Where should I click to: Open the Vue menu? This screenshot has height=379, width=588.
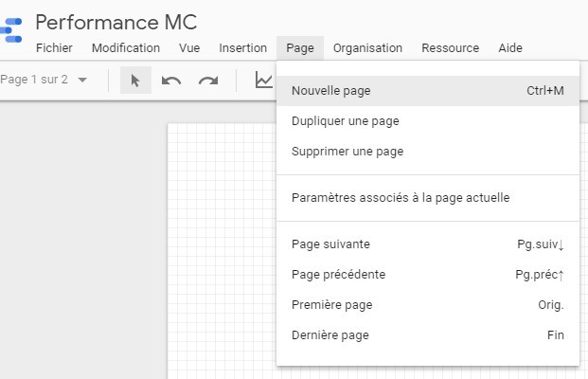(189, 48)
